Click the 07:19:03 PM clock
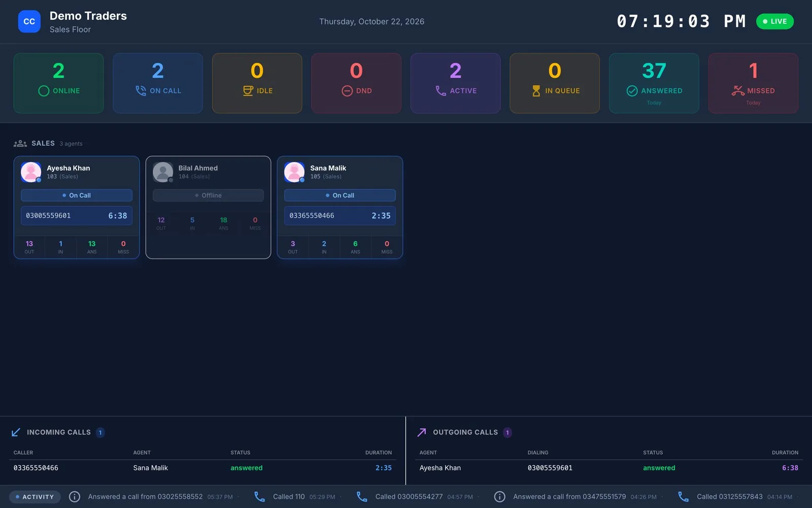Image resolution: width=812 pixels, height=508 pixels. click(681, 21)
